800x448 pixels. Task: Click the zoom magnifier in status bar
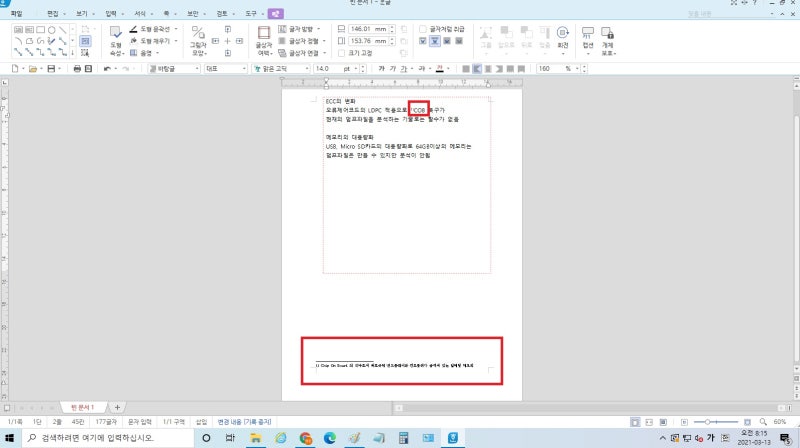763,422
